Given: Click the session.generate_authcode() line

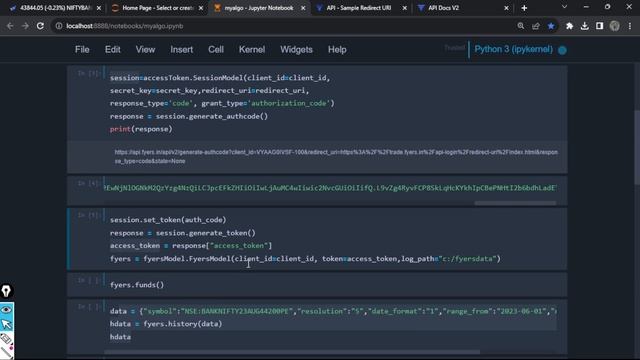Looking at the screenshot, I should pos(189,116).
